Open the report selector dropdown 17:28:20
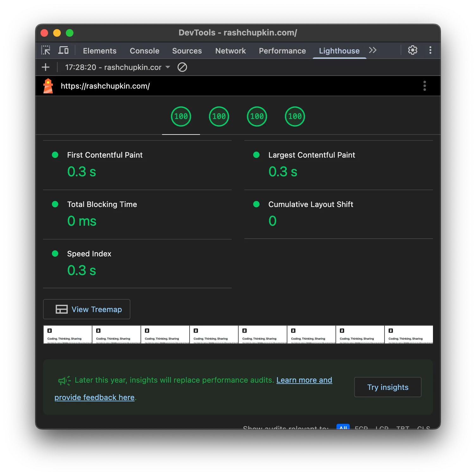This screenshot has width=476, height=476. tap(117, 67)
